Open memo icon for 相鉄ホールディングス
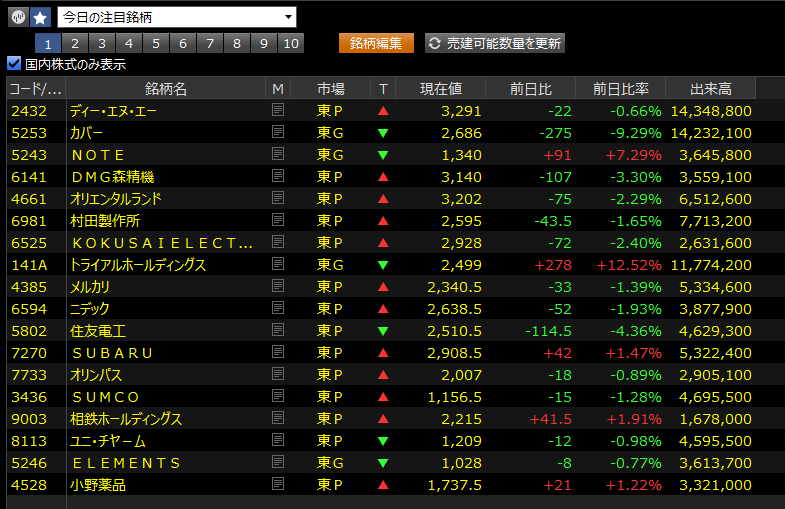The height and width of the screenshot is (509, 785). pyautogui.click(x=278, y=418)
